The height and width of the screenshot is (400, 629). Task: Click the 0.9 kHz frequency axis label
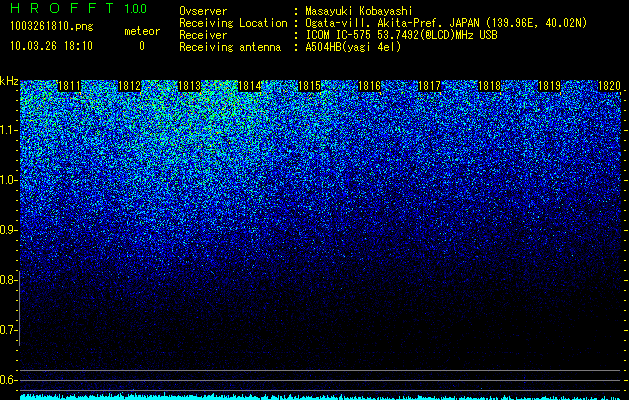point(8,230)
